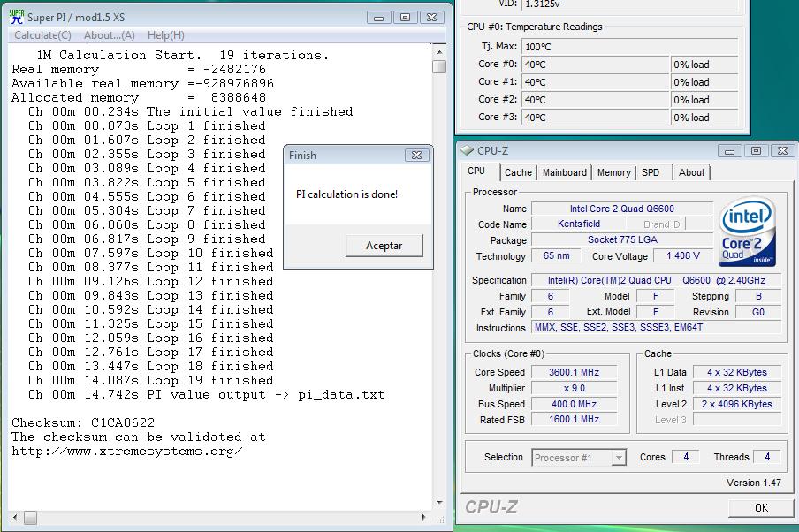The height and width of the screenshot is (532, 799).
Task: Close the Super PI window
Action: pyautogui.click(x=431, y=18)
